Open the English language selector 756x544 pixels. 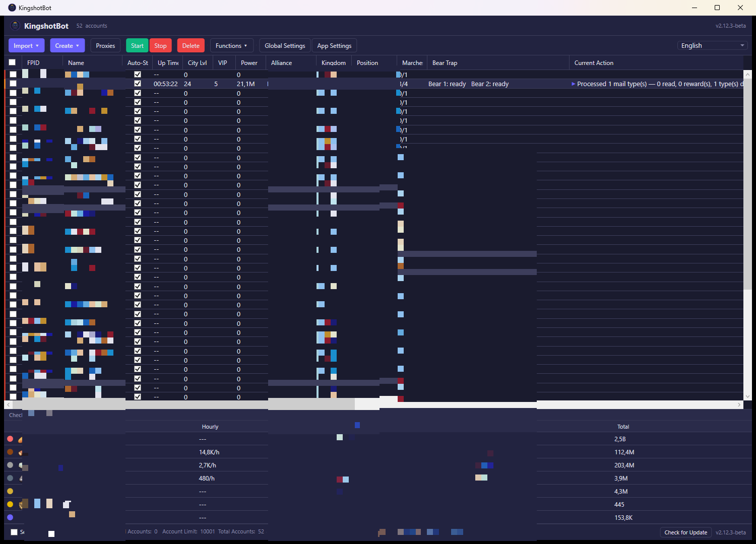coord(712,45)
